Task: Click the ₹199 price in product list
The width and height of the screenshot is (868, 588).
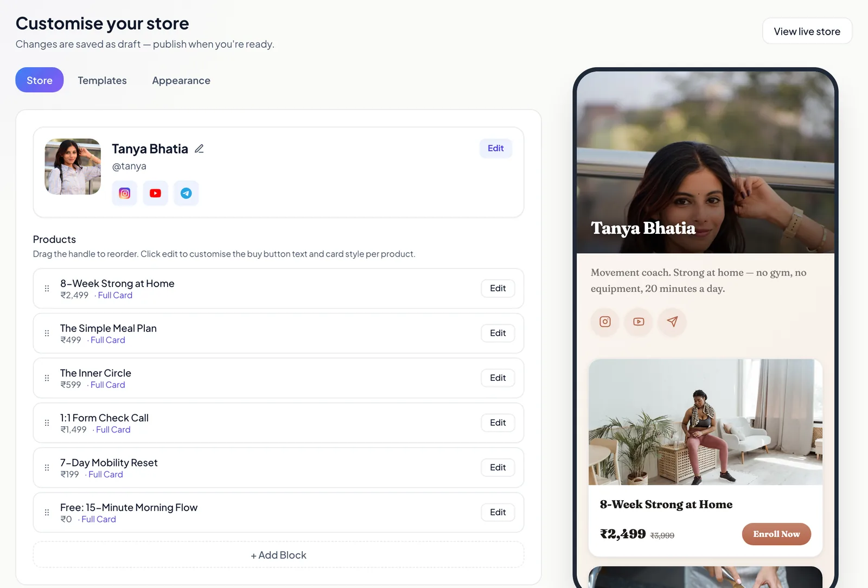Action: [x=69, y=474]
